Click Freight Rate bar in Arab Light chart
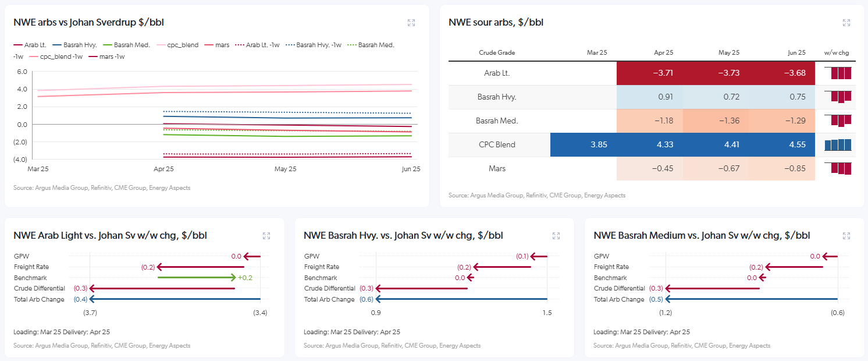The height and width of the screenshot is (361, 868). pyautogui.click(x=201, y=267)
